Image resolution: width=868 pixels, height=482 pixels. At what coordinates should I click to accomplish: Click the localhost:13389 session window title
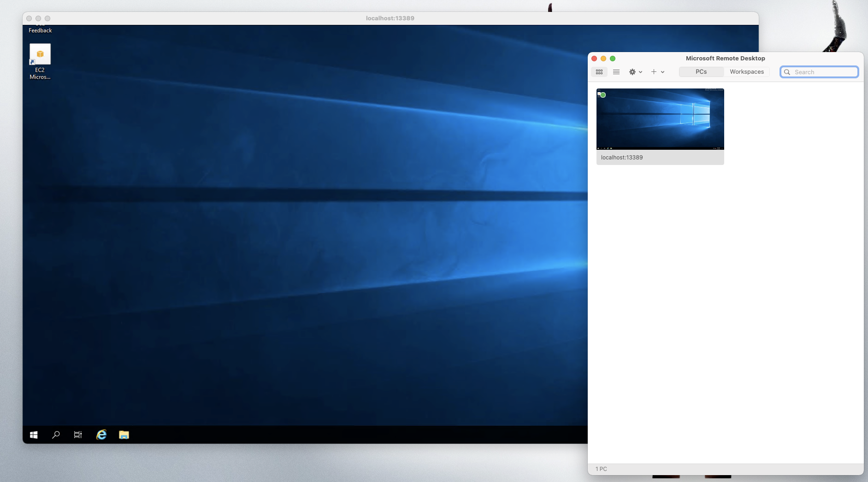click(x=390, y=18)
